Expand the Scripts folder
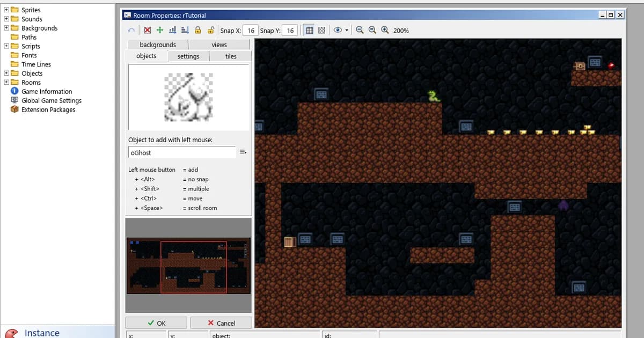 coord(6,46)
